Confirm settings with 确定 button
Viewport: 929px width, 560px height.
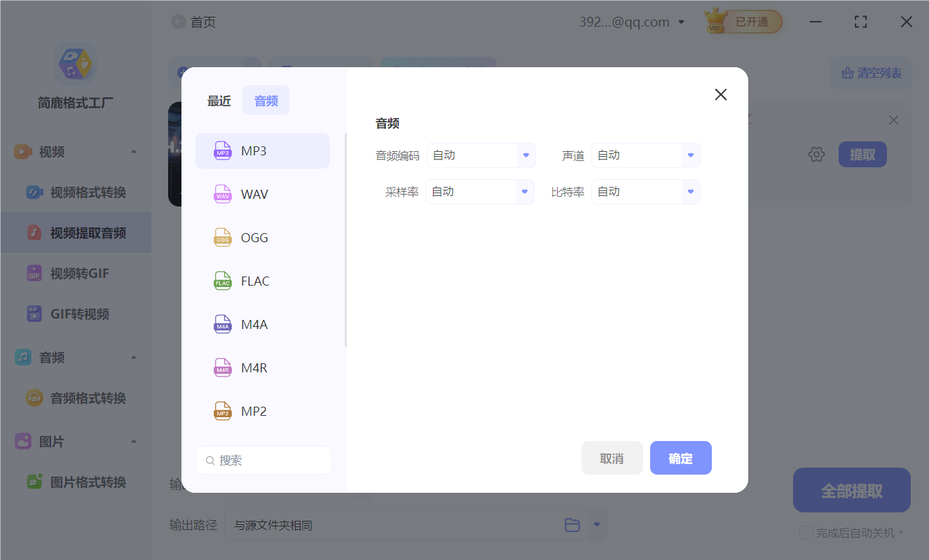680,457
